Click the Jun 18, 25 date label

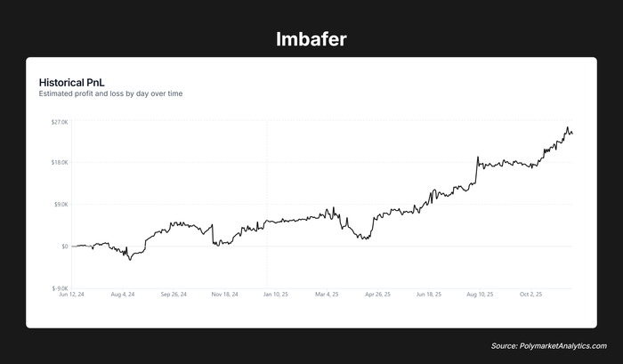click(x=429, y=295)
